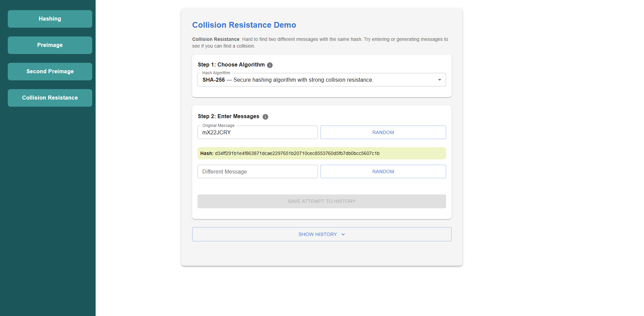Click the dropdown arrow on the Hash Algorithm selector

tap(439, 80)
